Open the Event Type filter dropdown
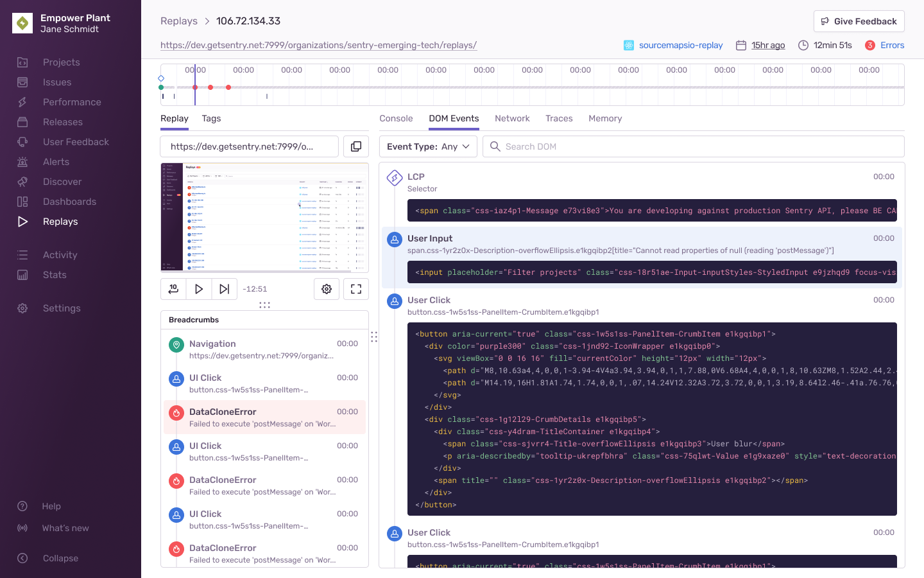924x578 pixels. pos(427,146)
